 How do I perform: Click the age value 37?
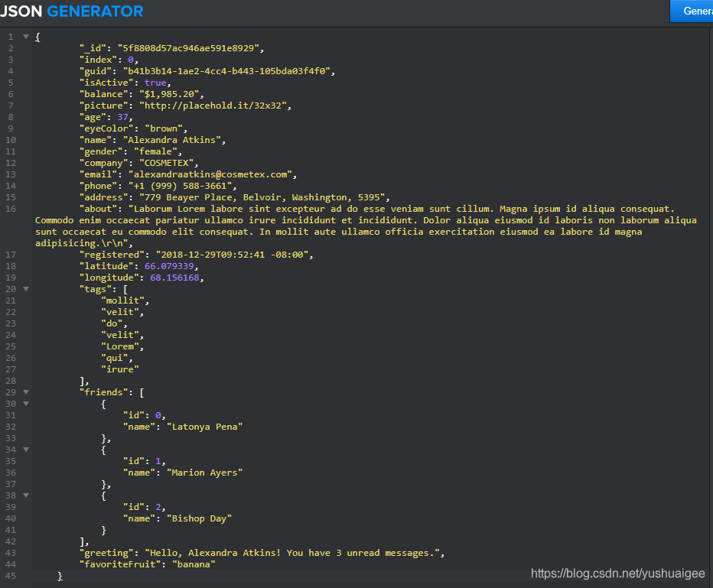coord(122,117)
